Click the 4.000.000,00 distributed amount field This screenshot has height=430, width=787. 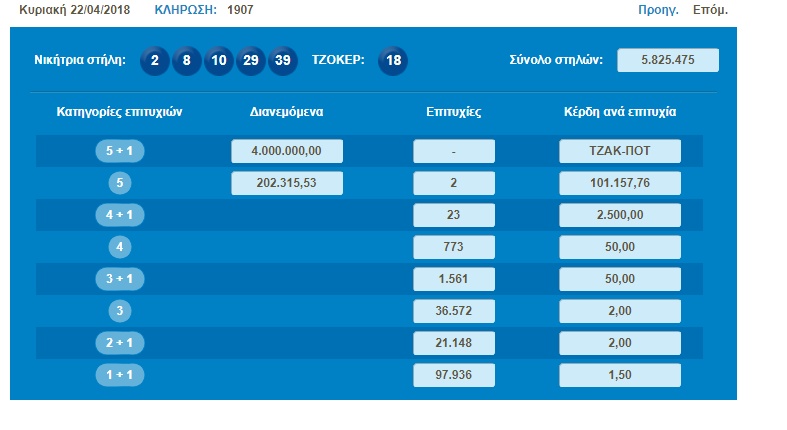click(x=287, y=152)
